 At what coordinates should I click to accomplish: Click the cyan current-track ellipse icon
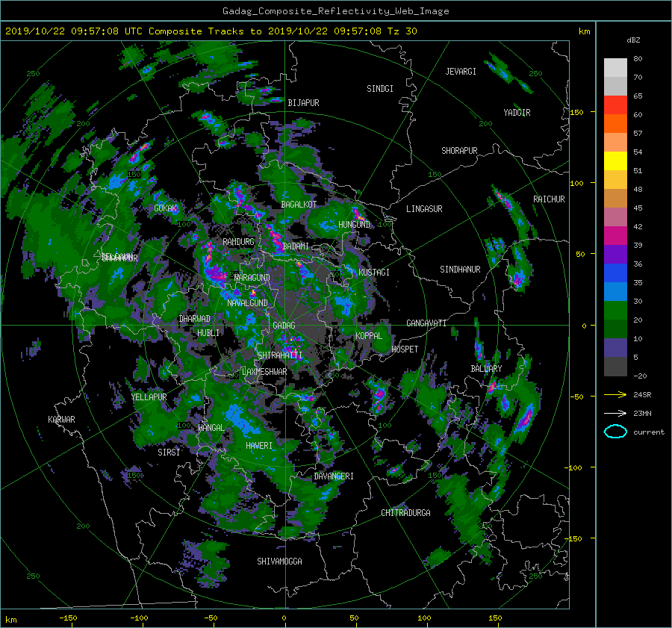[x=615, y=432]
